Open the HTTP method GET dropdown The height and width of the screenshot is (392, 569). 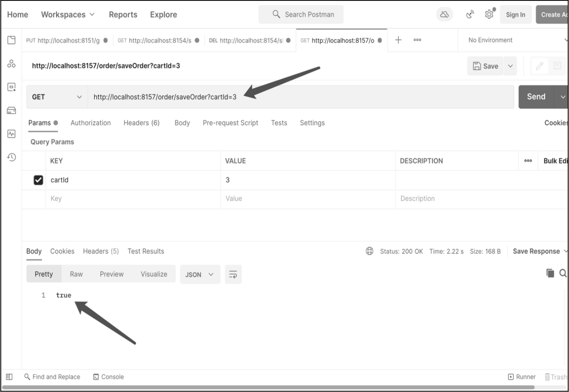(57, 97)
